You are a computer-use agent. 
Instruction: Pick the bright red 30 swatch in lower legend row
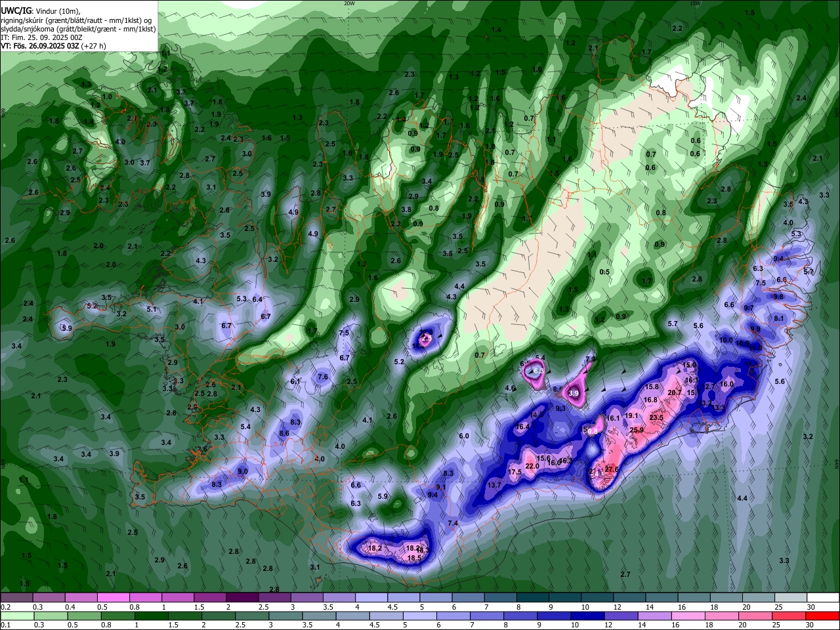tap(823, 616)
